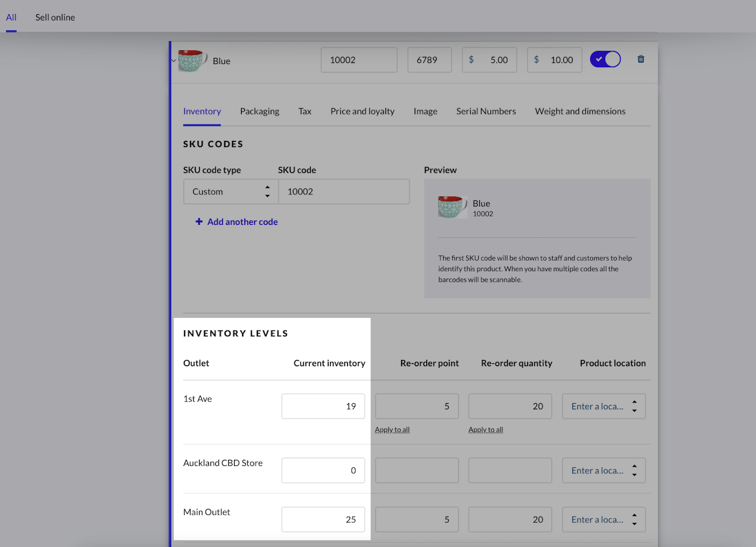The image size is (756, 547).
Task: Delete the Blue variant with trash icon
Action: coord(640,59)
